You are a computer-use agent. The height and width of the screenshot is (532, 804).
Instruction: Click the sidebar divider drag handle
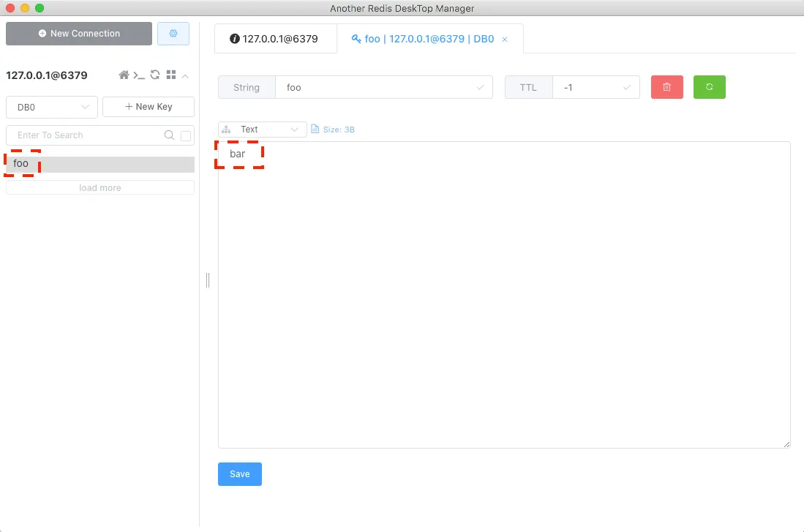point(208,280)
